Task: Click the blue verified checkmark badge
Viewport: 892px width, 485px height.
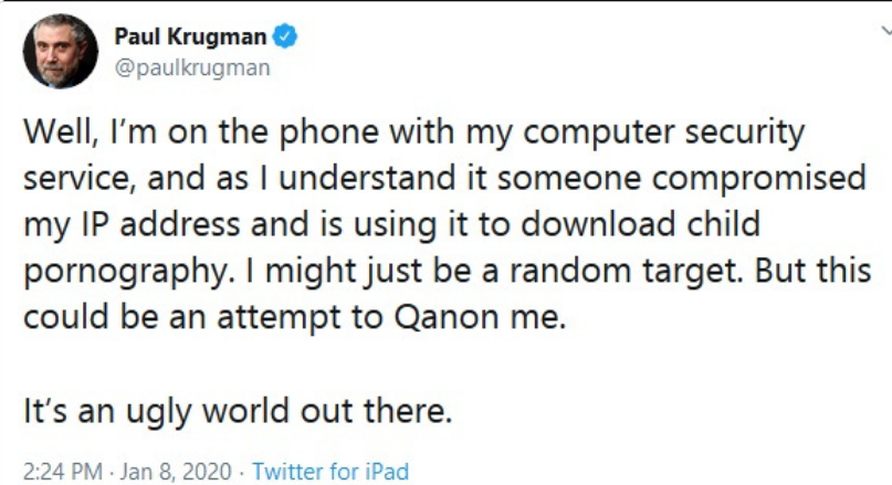Action: [x=284, y=36]
